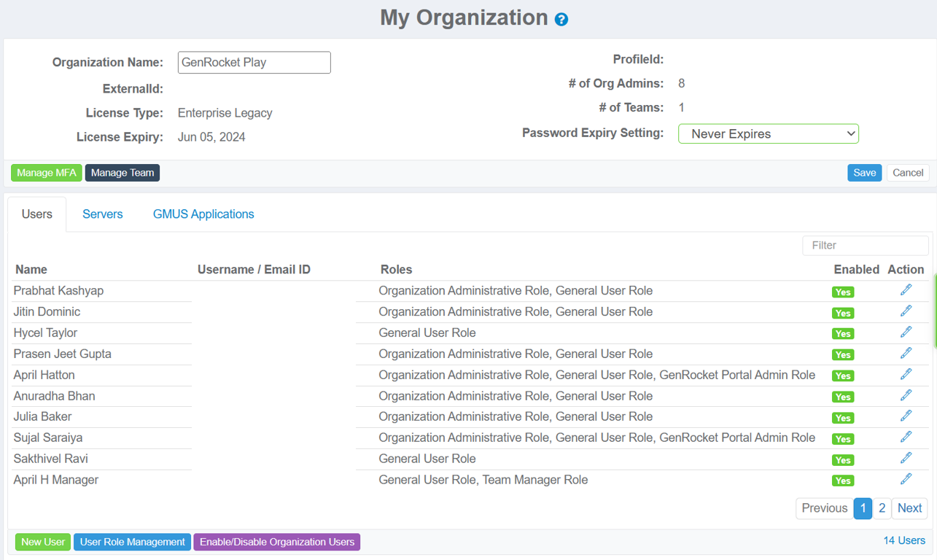937x560 pixels.
Task: Edit user Sakthivel Ravi via pencil icon
Action: pyautogui.click(x=906, y=459)
